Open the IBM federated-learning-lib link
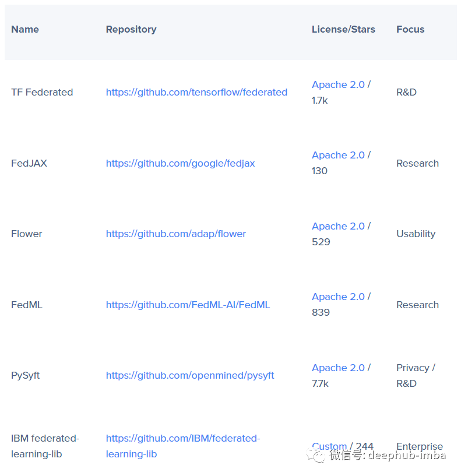 [x=183, y=446]
